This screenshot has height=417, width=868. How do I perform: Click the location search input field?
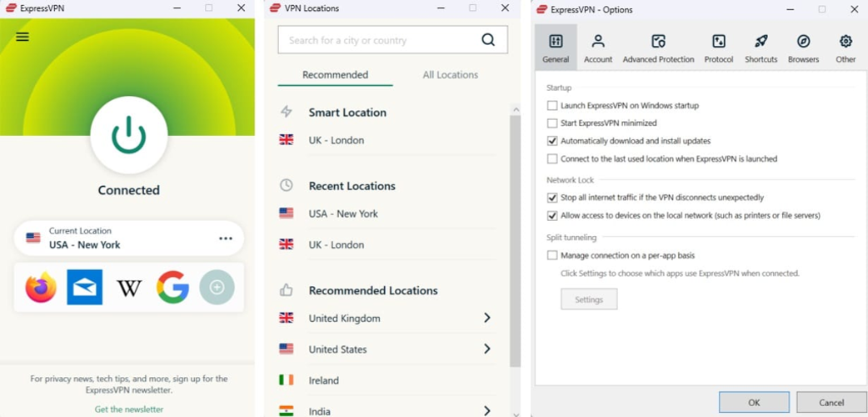point(379,40)
